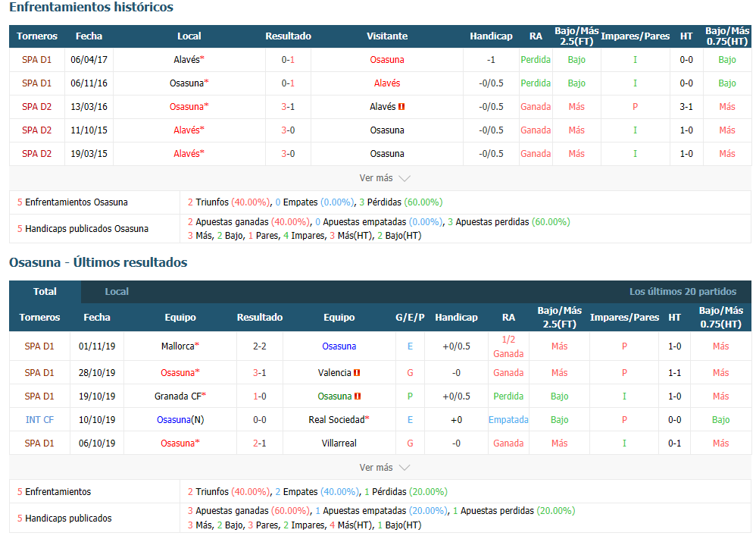The height and width of the screenshot is (539, 756).
Task: Open Valencia team link
Action: tap(335, 373)
